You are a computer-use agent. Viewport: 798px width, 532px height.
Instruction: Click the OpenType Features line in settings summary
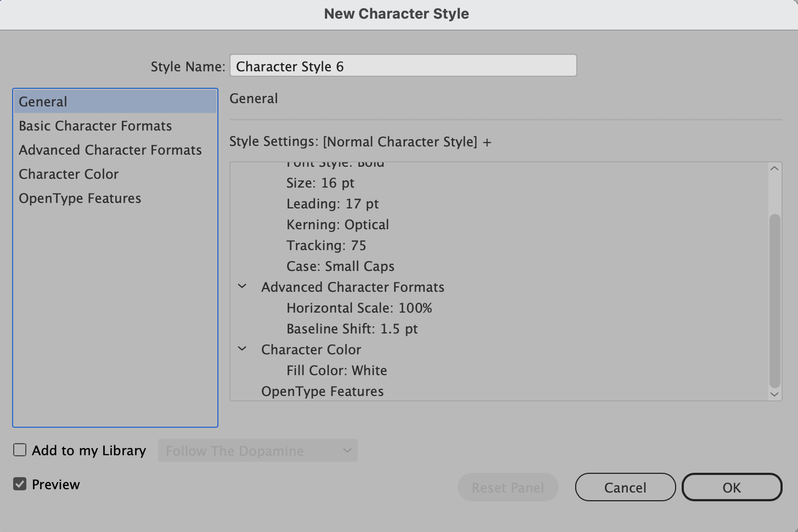coord(323,391)
